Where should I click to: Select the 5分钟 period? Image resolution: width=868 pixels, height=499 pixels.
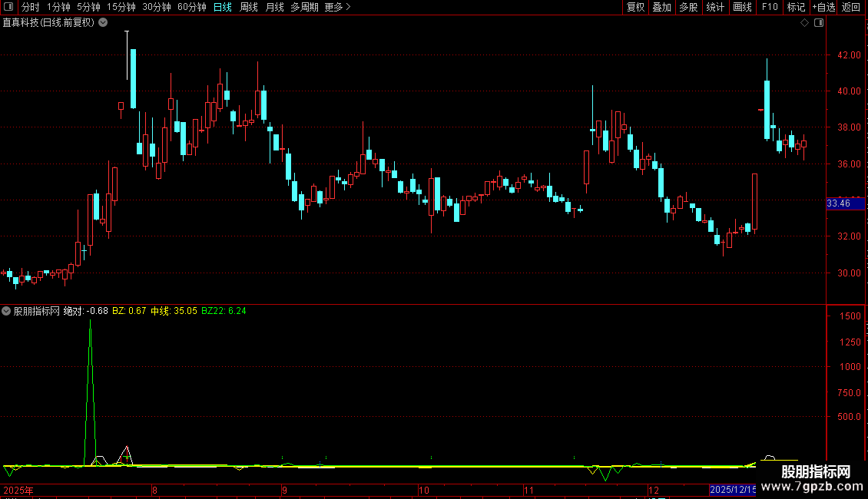(x=88, y=7)
